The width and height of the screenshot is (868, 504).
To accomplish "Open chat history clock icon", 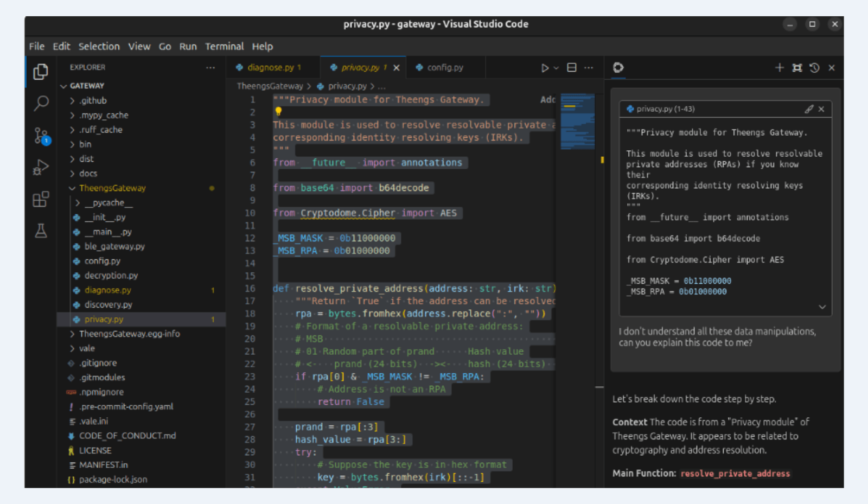I will click(x=814, y=68).
